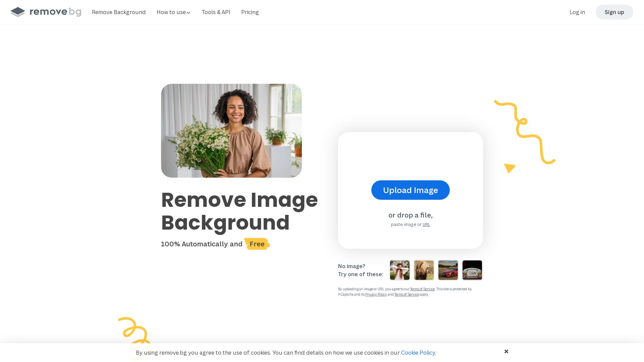Expand the How to use submenu arrow

[x=189, y=13]
